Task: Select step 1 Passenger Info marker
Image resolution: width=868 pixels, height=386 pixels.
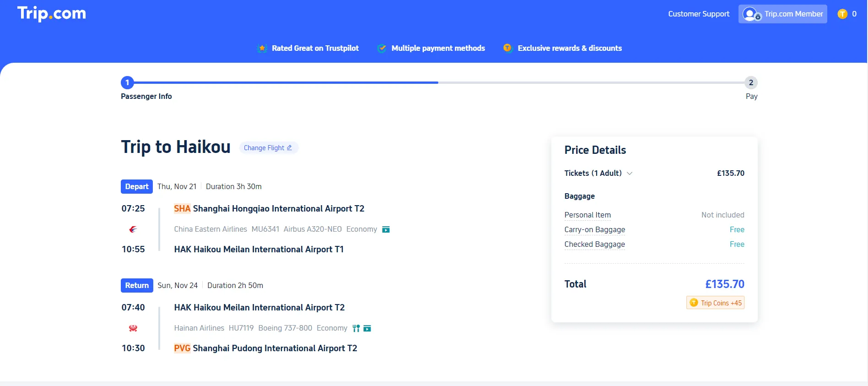Action: point(127,82)
